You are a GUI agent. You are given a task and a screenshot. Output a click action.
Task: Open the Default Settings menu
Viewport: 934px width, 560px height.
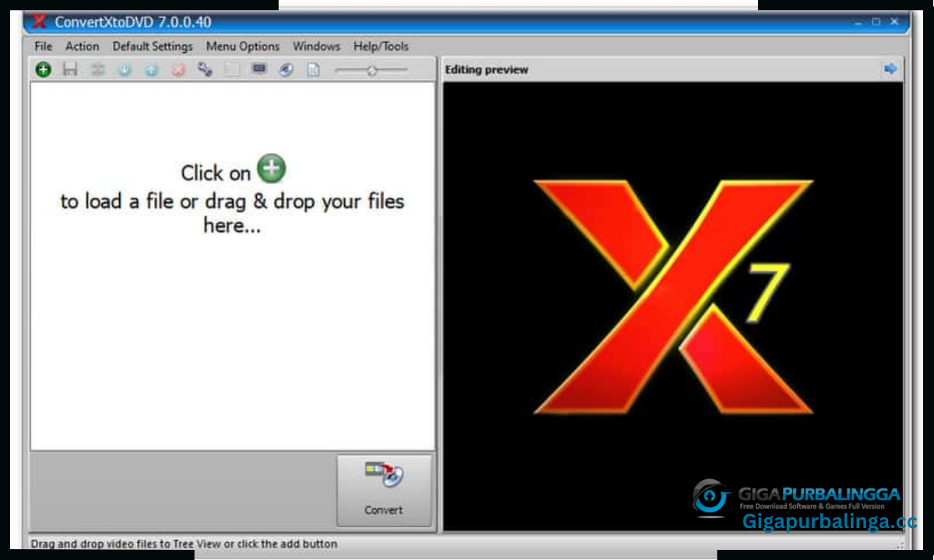coord(153,46)
